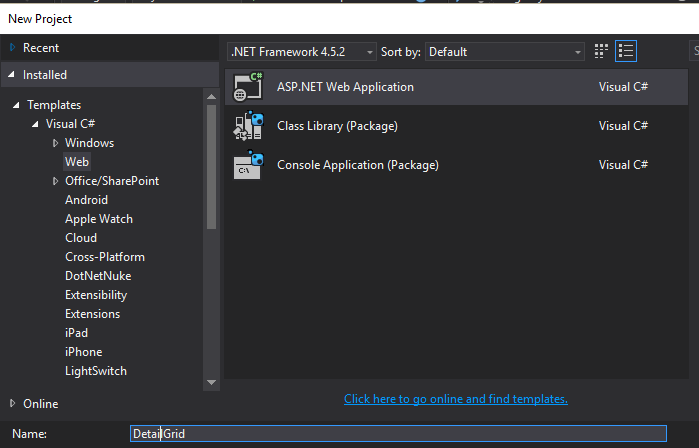Expand the Recent section

[x=12, y=48]
